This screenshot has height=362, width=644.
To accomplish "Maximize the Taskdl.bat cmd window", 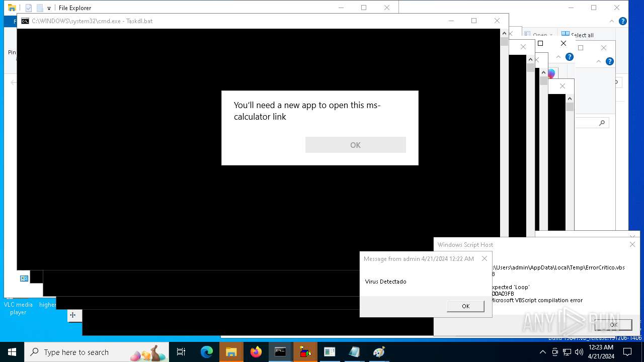I will pyautogui.click(x=474, y=21).
